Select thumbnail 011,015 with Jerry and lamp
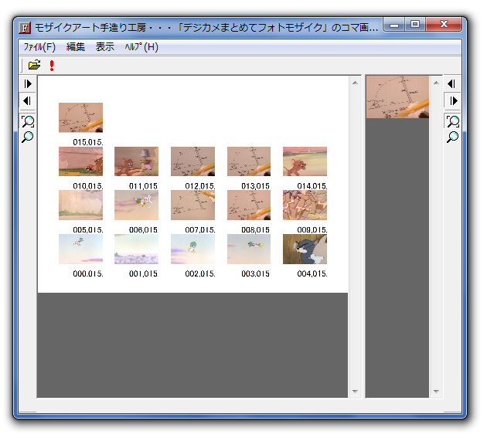The width and height of the screenshot is (487, 448). click(x=136, y=161)
